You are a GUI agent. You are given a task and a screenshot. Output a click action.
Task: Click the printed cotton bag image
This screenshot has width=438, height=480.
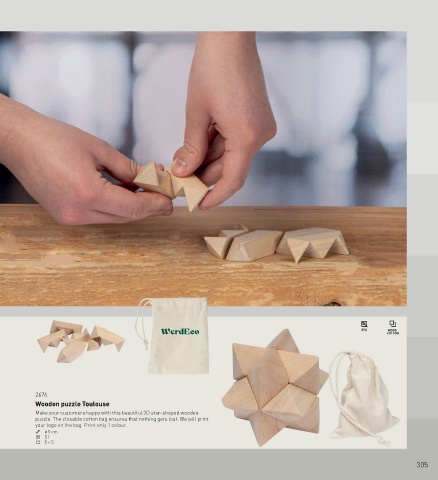point(173,336)
